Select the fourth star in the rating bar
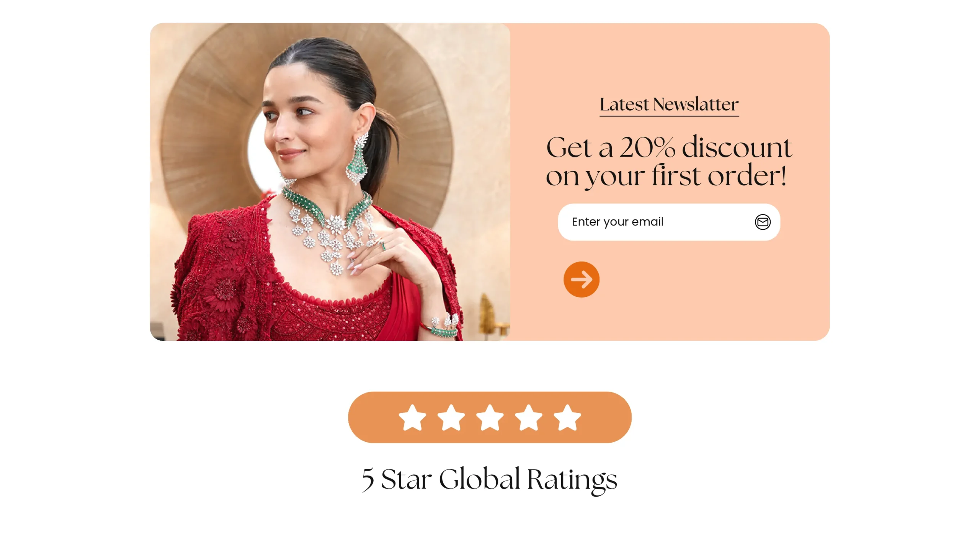Image resolution: width=980 pixels, height=551 pixels. pos(528,417)
